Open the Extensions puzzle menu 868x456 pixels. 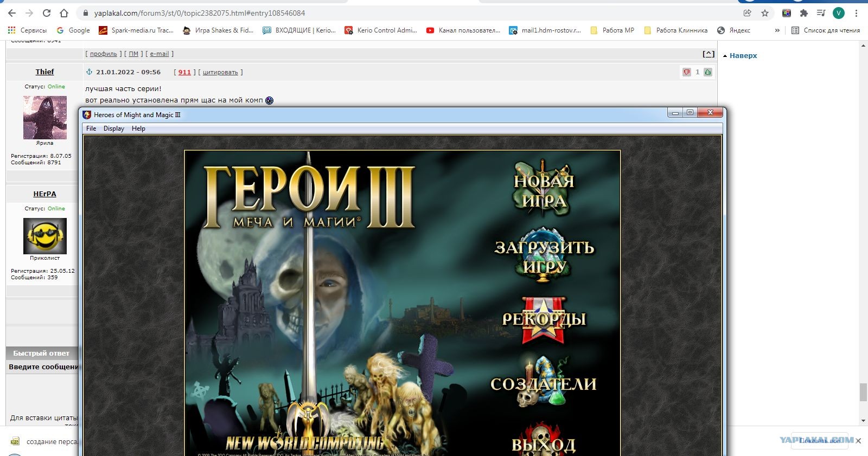(804, 13)
